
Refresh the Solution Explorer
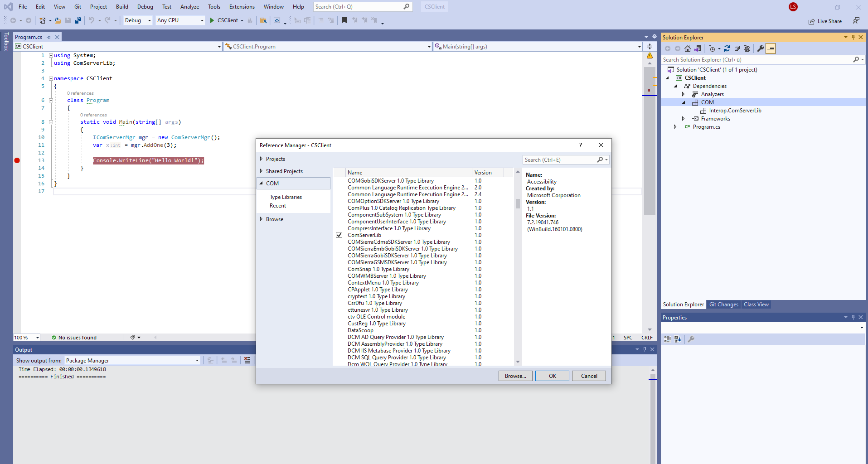727,48
